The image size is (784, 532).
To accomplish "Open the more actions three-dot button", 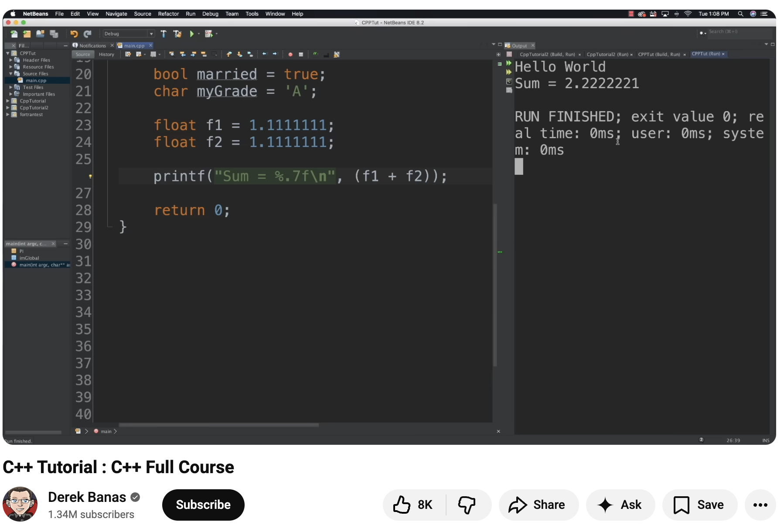I will tap(760, 505).
